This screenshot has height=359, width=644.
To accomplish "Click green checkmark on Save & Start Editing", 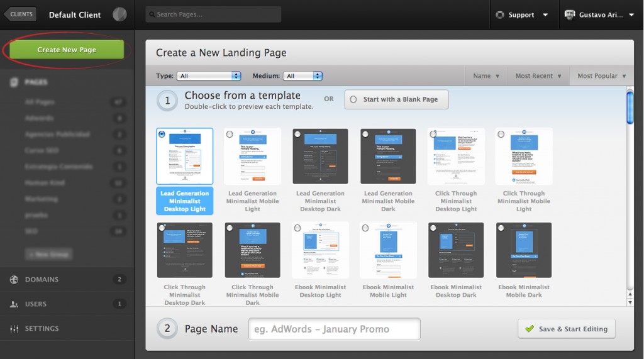I will [529, 329].
